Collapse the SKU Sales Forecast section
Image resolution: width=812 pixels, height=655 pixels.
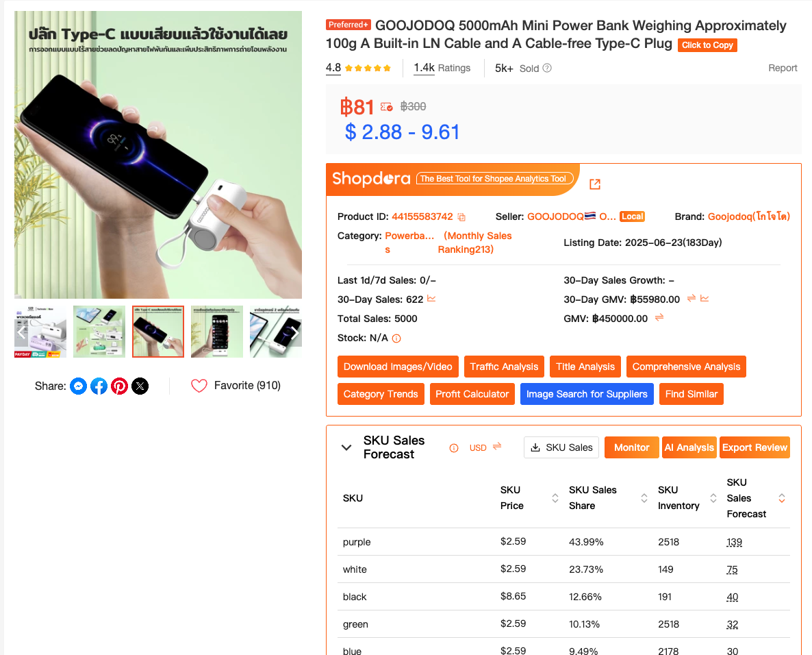coord(346,447)
